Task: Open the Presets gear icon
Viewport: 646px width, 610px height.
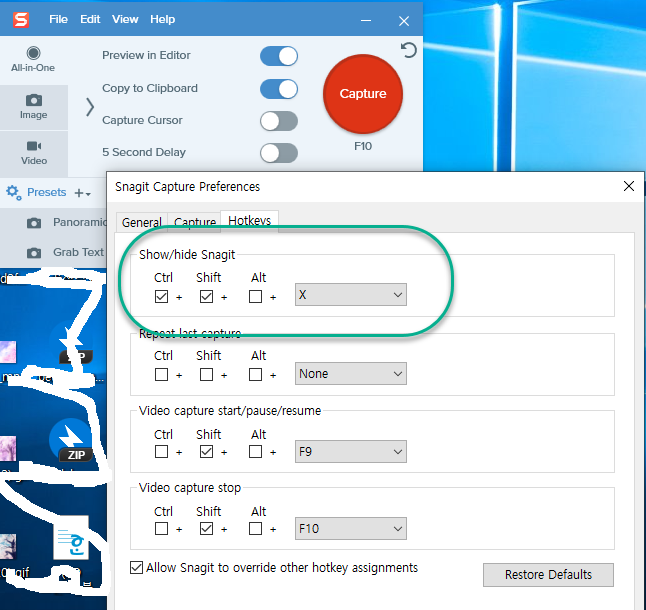Action: point(14,192)
